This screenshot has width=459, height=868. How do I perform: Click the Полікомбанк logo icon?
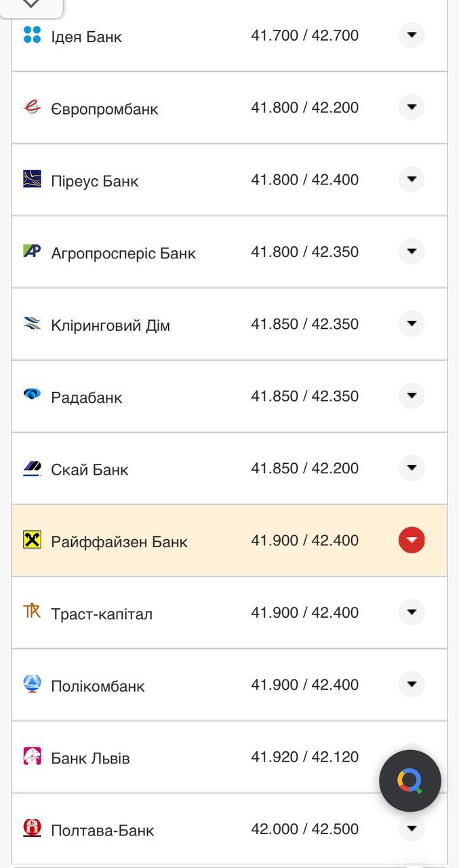pos(32,684)
